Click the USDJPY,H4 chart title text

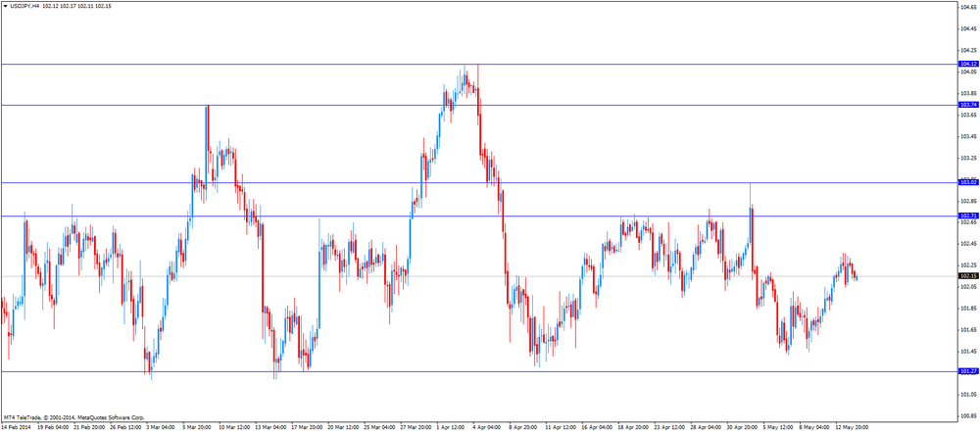tap(24, 5)
